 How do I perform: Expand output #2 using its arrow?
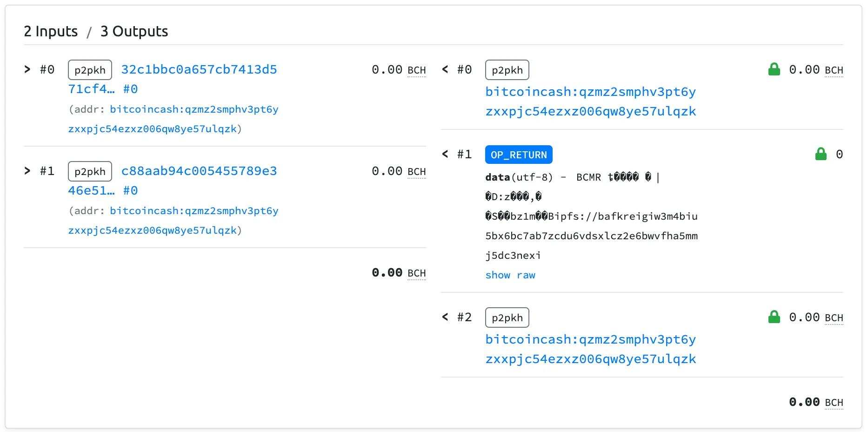click(445, 317)
